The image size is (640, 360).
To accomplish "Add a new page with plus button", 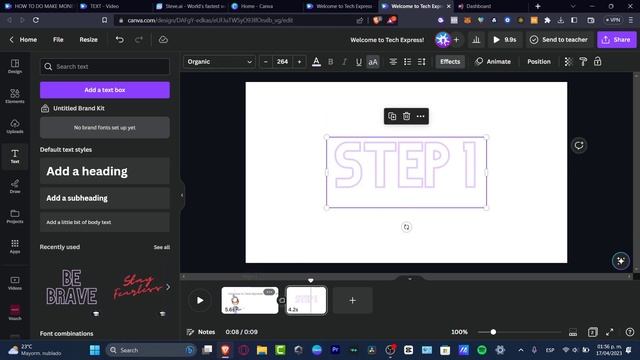I will click(353, 300).
